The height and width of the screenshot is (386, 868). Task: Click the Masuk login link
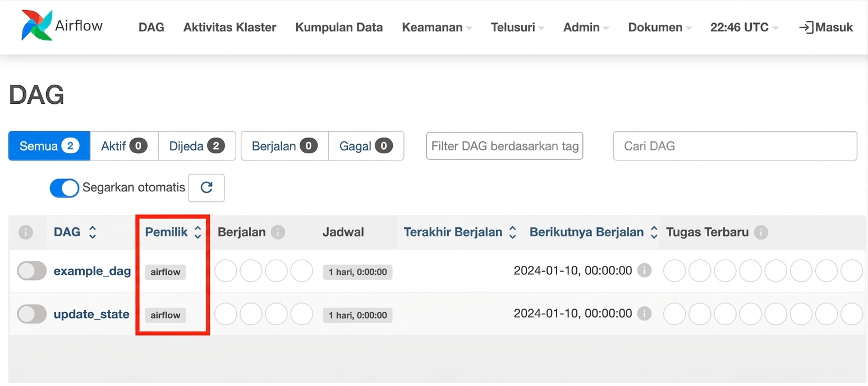[x=825, y=27]
